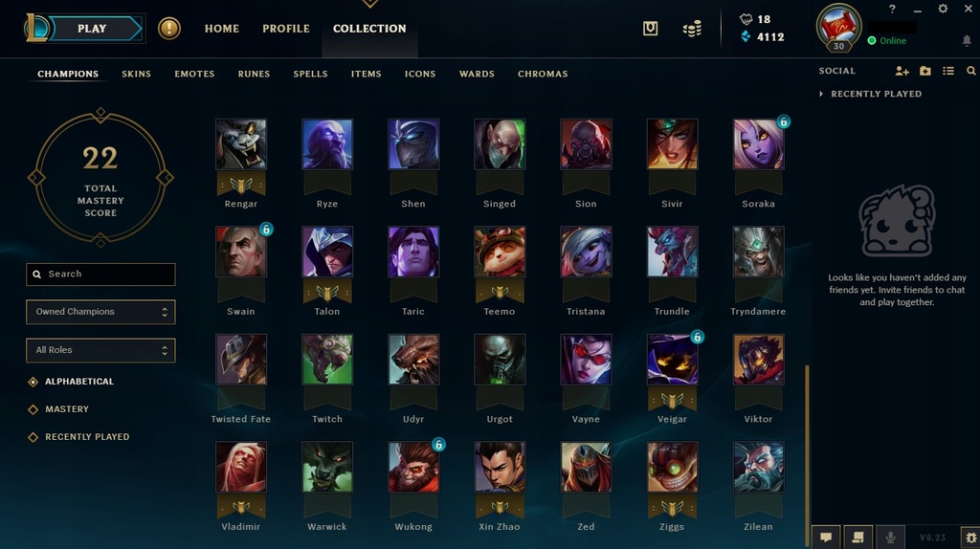The width and height of the screenshot is (980, 549).
Task: Click the add friend icon
Action: click(902, 71)
